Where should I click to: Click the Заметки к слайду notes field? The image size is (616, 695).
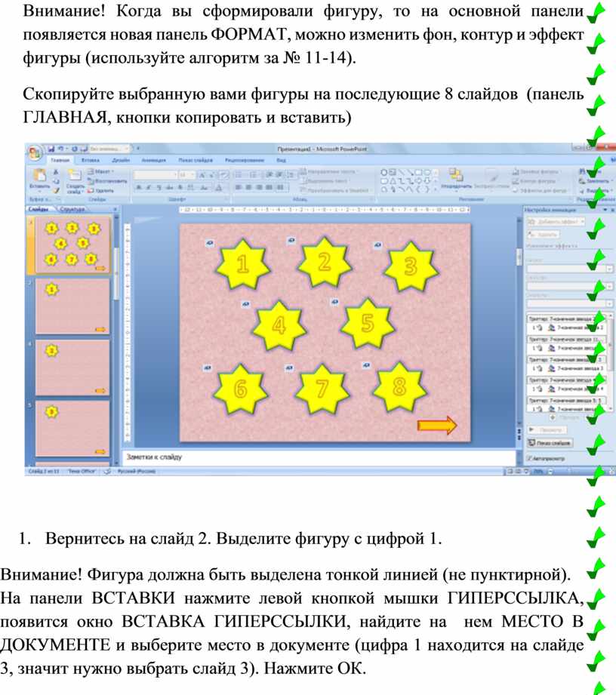tap(319, 457)
